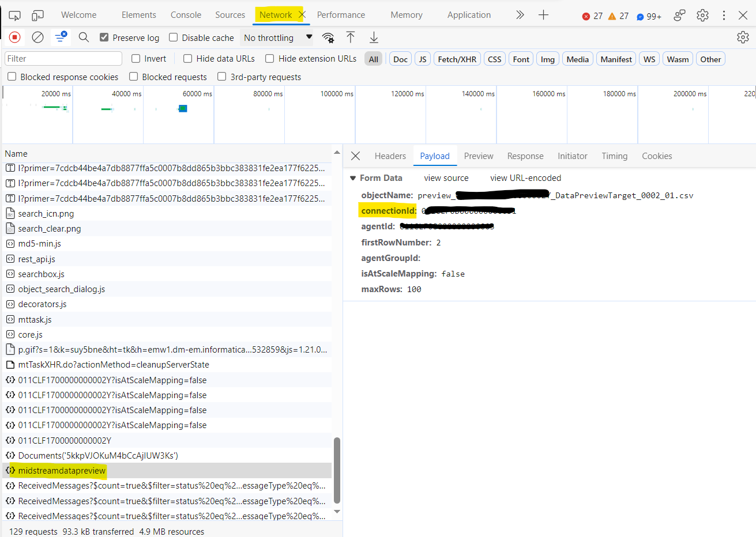Collapse the Form Data section

[353, 178]
